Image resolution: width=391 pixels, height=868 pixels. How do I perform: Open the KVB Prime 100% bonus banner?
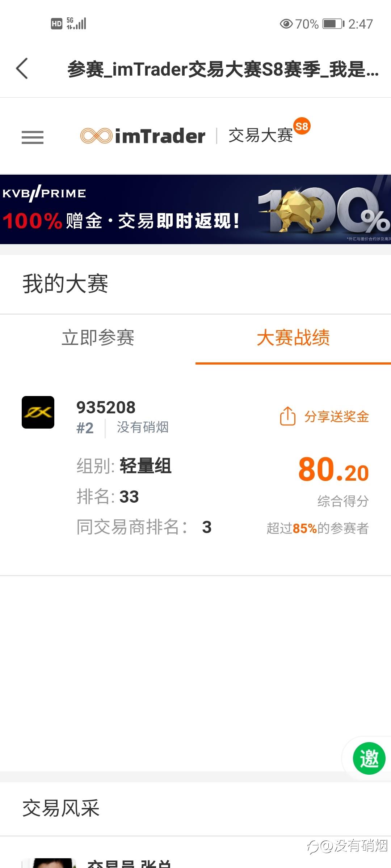click(195, 209)
